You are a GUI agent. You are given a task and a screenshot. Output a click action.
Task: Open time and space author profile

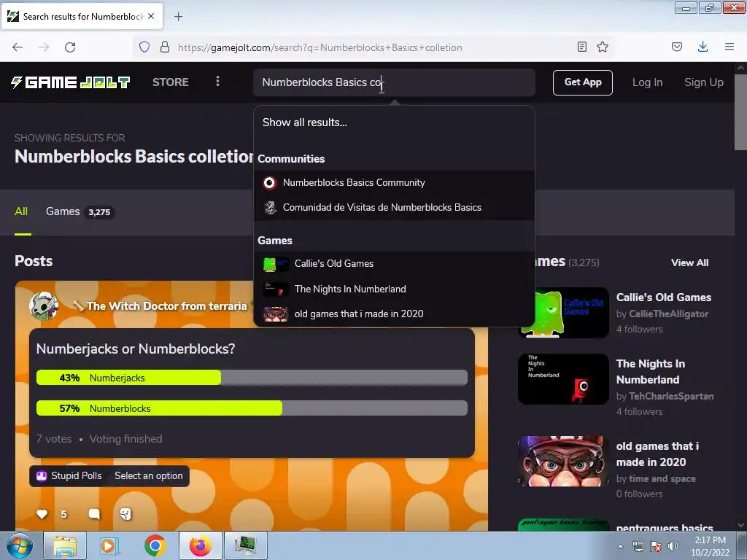(x=662, y=478)
